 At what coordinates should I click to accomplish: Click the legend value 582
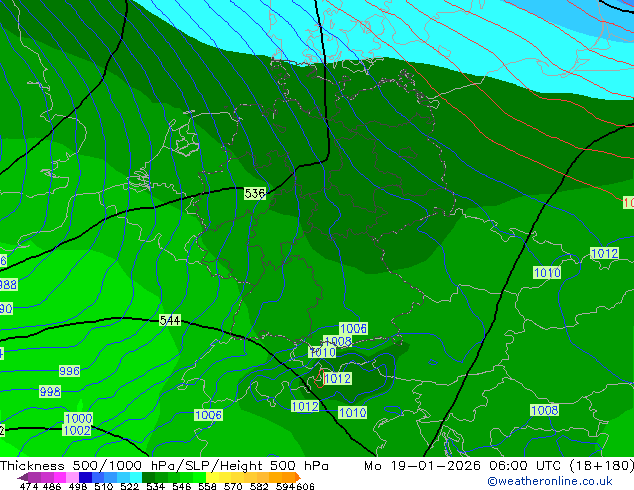coord(259,486)
